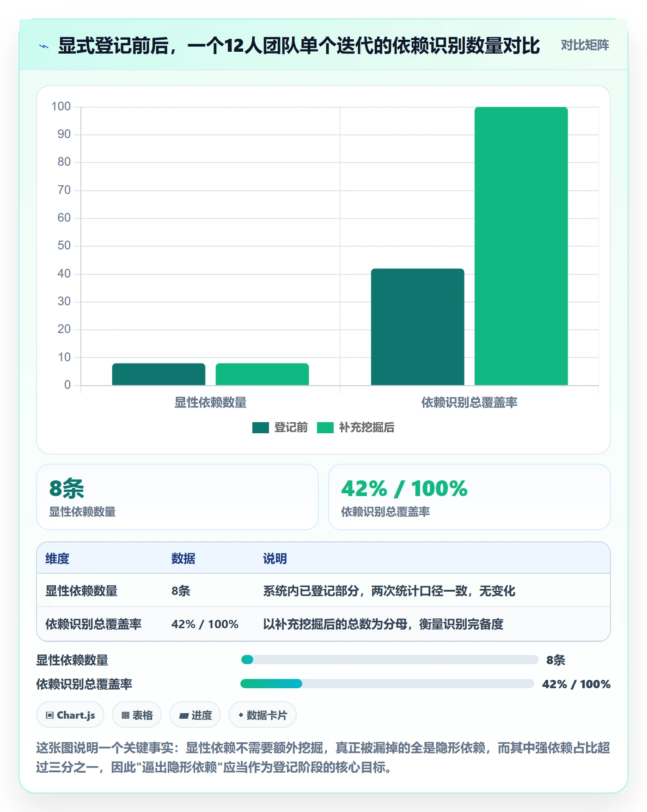Select the 表格 tag chip

point(137,715)
